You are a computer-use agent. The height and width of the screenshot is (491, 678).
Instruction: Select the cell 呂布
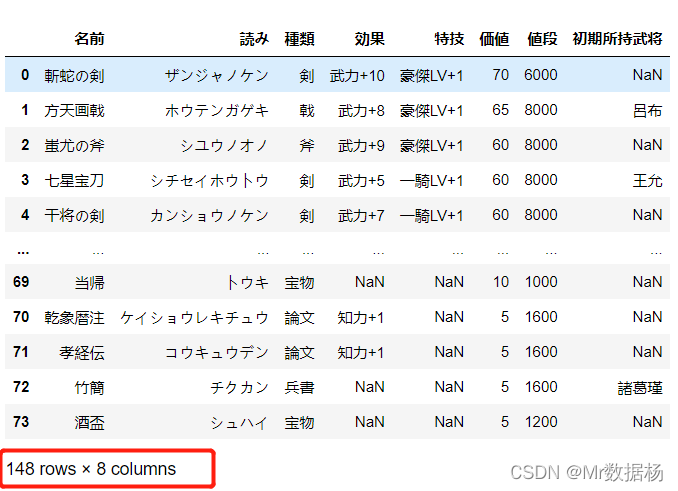[647, 110]
